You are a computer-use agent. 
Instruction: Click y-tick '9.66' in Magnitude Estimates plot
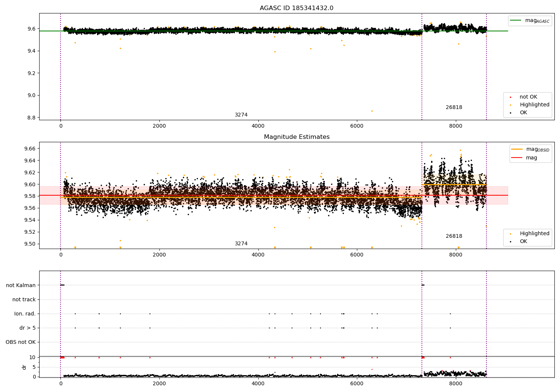pyautogui.click(x=30, y=149)
